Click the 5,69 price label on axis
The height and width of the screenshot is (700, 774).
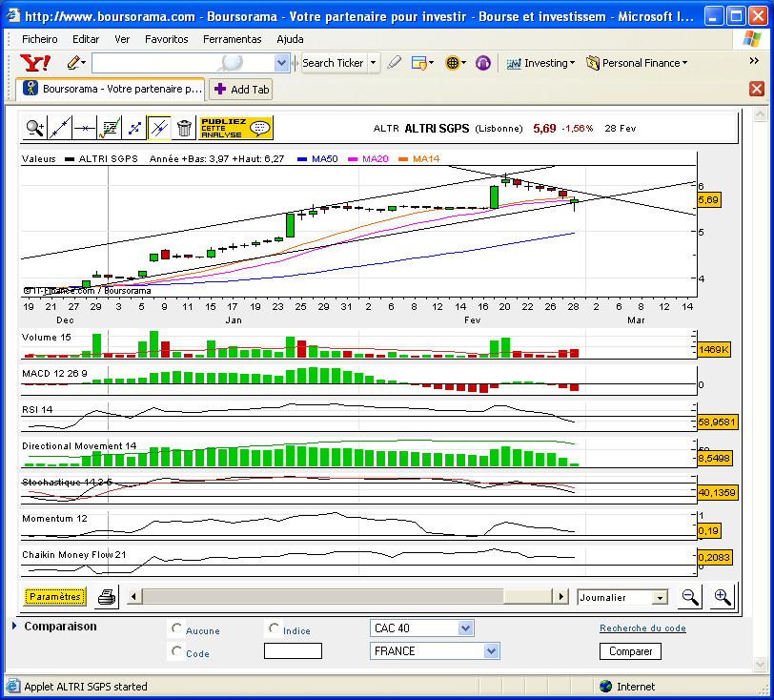(709, 200)
